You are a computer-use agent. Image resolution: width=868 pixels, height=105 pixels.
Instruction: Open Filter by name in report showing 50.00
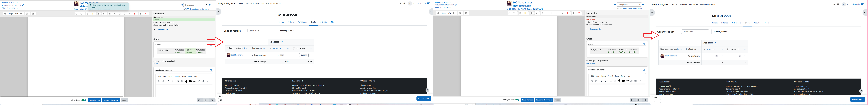287,31
